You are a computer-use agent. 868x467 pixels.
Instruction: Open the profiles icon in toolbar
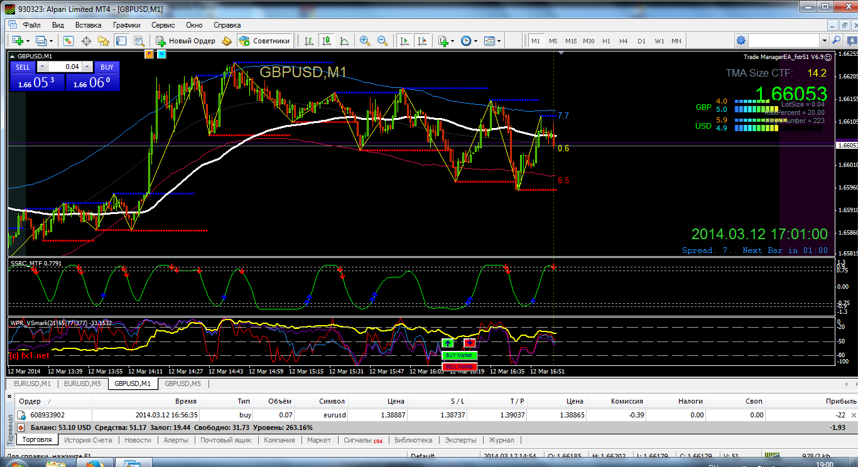click(x=41, y=41)
